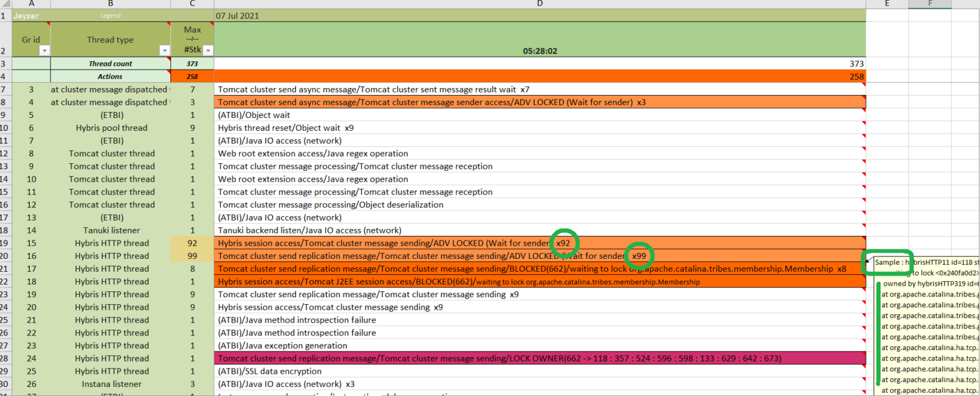The width and height of the screenshot is (980, 396).
Task: Click the Jeyzer title cell
Action: [x=27, y=15]
